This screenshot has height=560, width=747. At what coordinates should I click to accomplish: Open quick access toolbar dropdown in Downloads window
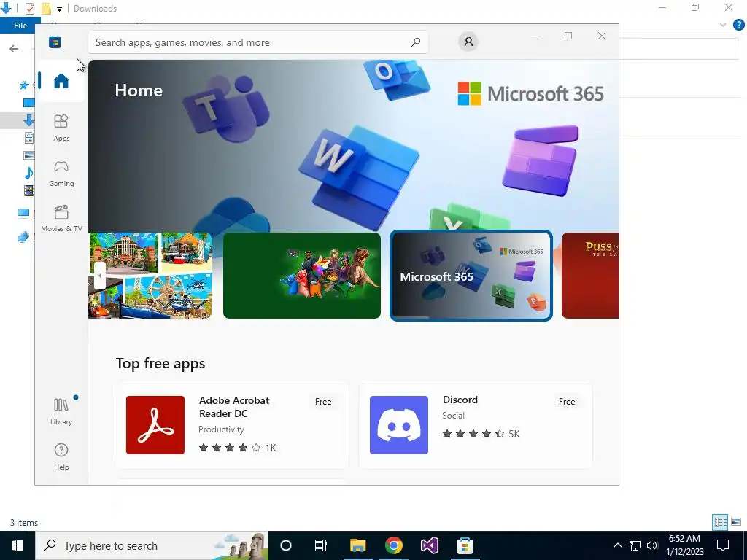pyautogui.click(x=59, y=9)
